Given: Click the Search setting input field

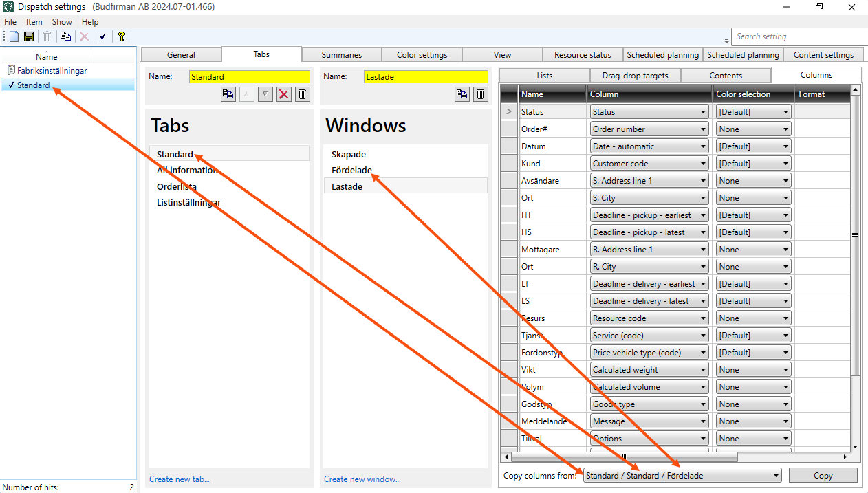Looking at the screenshot, I should 798,36.
